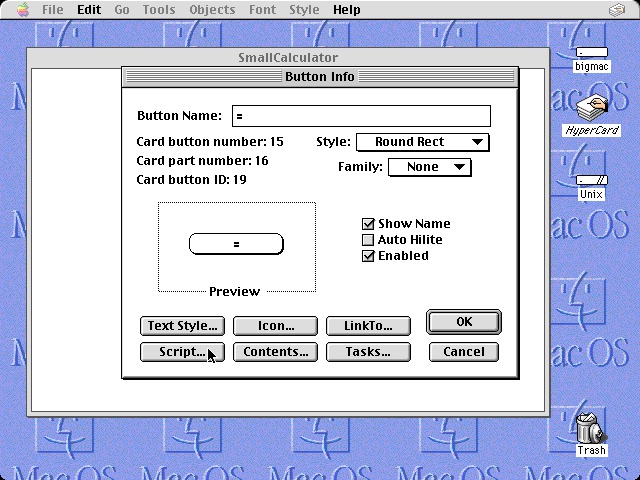Viewport: 640px width, 480px height.
Task: Click the 'Preview' label
Action: [x=234, y=292]
